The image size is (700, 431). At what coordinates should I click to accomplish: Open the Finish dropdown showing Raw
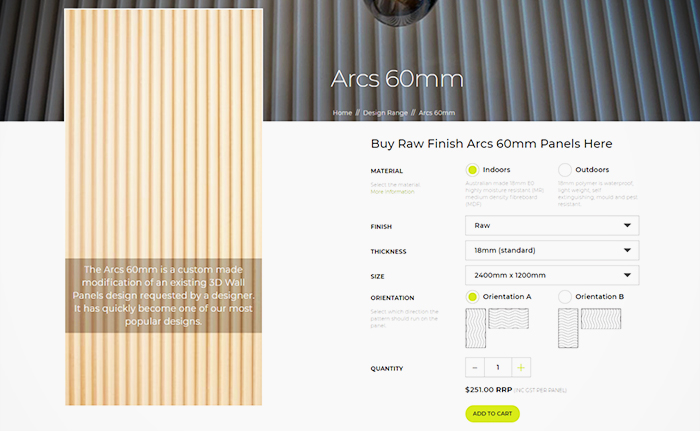coord(552,226)
